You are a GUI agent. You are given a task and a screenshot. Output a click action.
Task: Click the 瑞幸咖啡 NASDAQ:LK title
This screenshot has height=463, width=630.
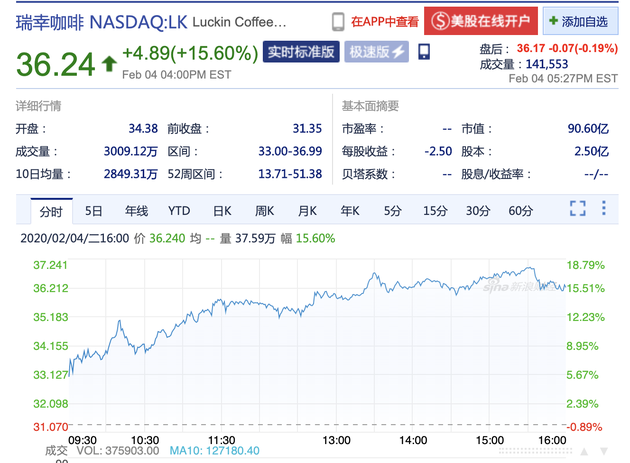(102, 23)
